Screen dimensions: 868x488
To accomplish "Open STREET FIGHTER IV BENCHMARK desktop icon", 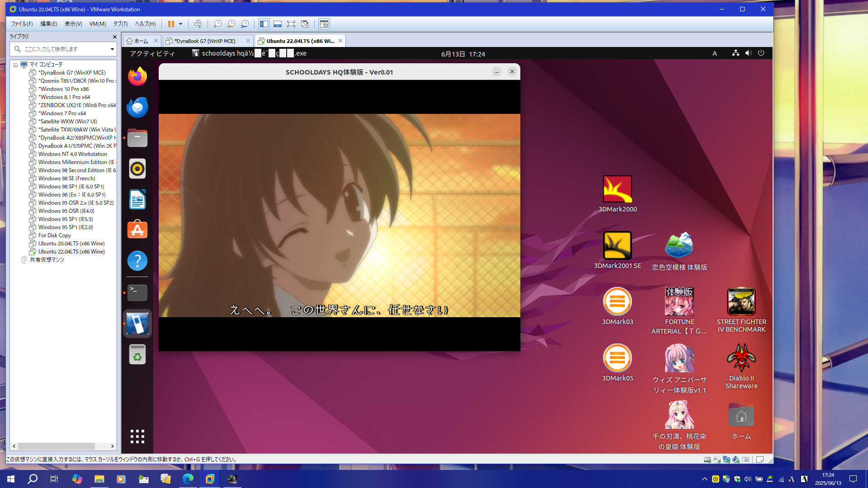I will [x=741, y=310].
